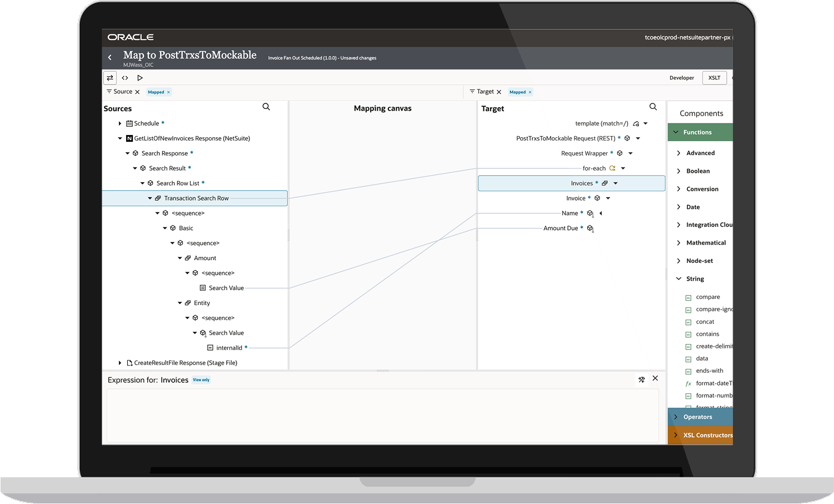Viewport: 834px width, 504px height.
Task: Clear the Source filter
Action: coord(137,92)
